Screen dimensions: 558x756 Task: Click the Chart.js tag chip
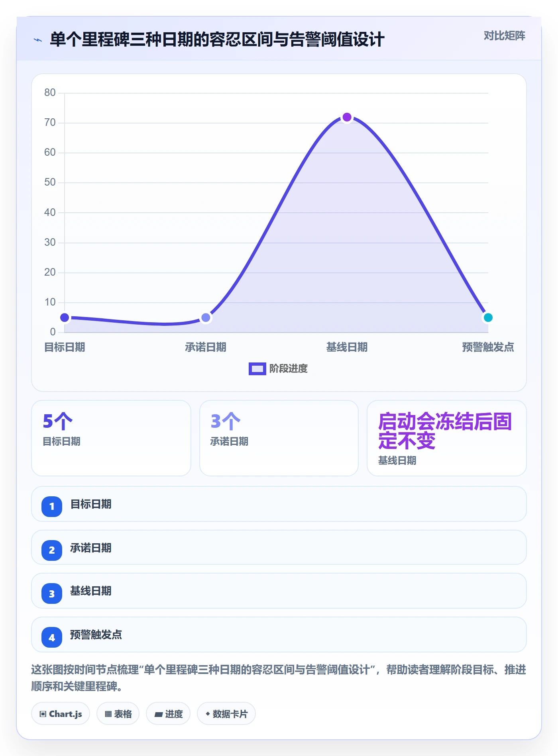[61, 713]
